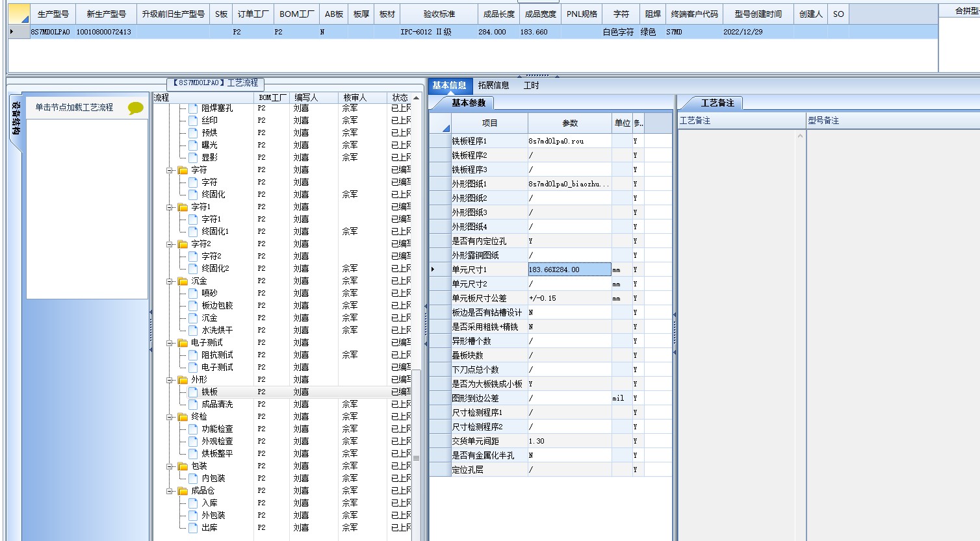
Task: Click the file icon beside 喷砂
Action: click(x=193, y=293)
